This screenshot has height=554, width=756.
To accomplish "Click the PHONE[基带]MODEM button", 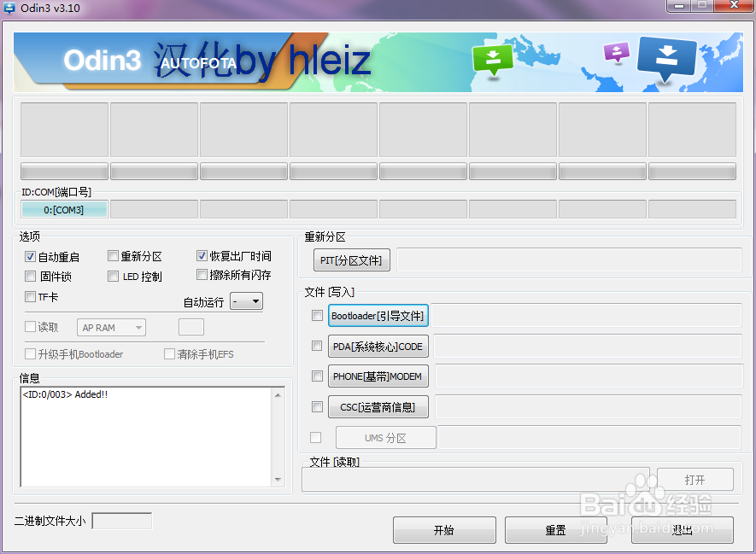I will click(378, 376).
